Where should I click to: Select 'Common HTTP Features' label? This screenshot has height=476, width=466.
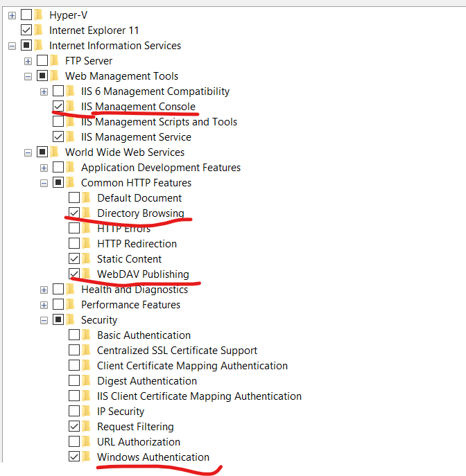(x=137, y=183)
